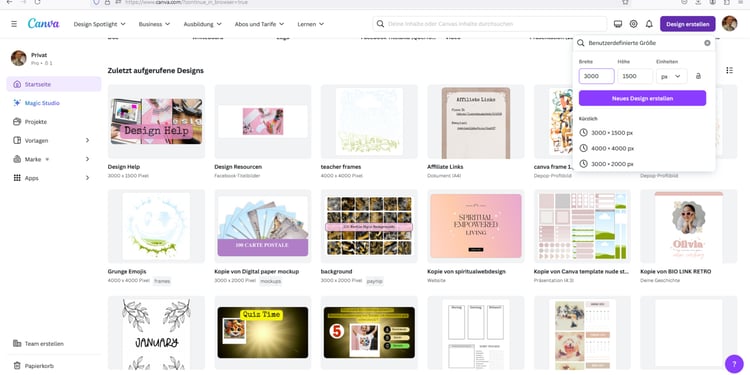Viewport: 750px width, 375px height.
Task: Open the purple help question mark button
Action: click(734, 364)
